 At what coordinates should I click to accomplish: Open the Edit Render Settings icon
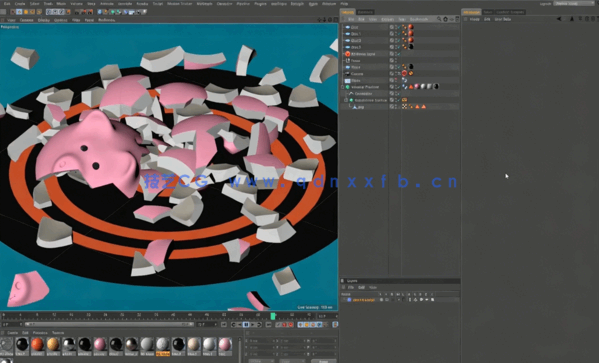90,12
